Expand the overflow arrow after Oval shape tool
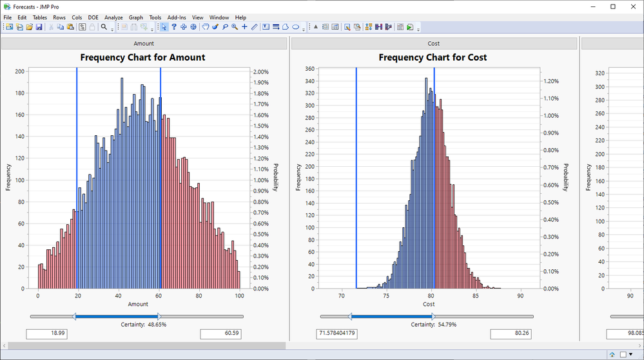The image size is (644, 360). coord(305,28)
